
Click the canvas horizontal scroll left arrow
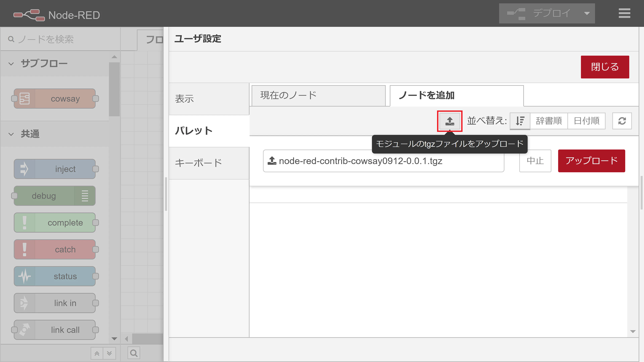(x=126, y=339)
